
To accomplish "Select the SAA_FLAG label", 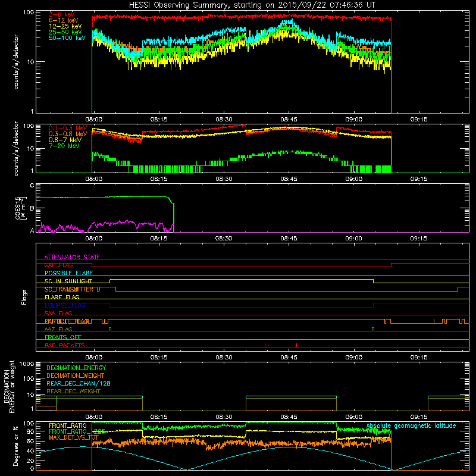I will [58, 313].
